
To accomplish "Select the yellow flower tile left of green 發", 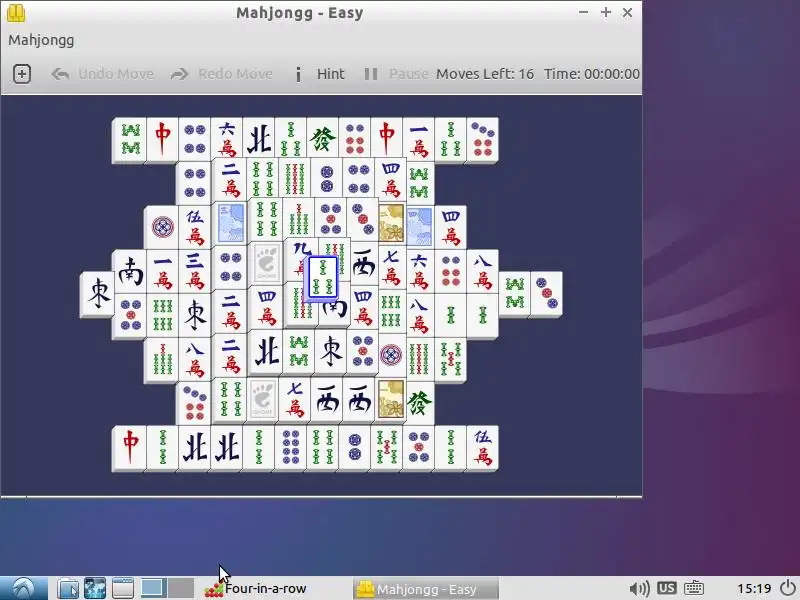I will click(x=391, y=399).
